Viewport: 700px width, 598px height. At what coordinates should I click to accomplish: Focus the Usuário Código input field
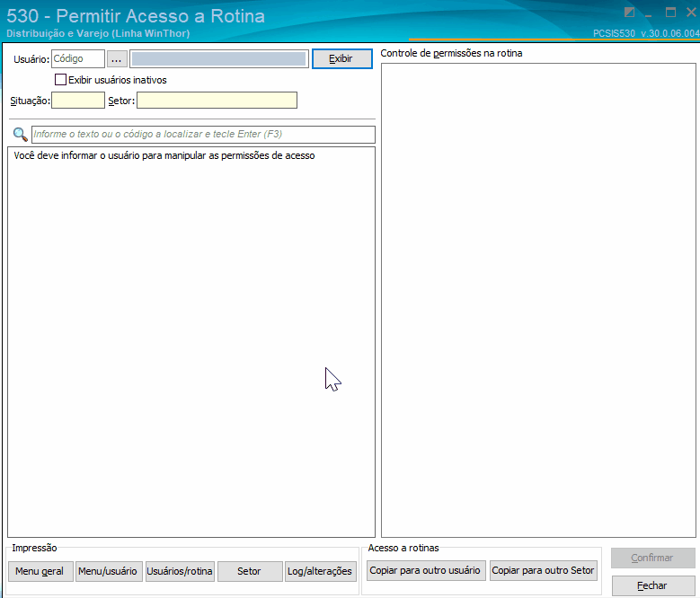coord(78,59)
